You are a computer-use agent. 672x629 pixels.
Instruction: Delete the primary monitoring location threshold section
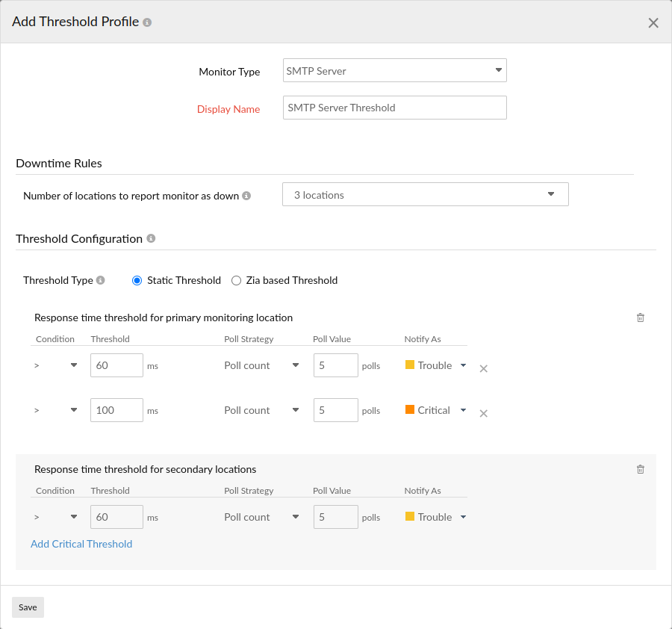[x=640, y=317]
